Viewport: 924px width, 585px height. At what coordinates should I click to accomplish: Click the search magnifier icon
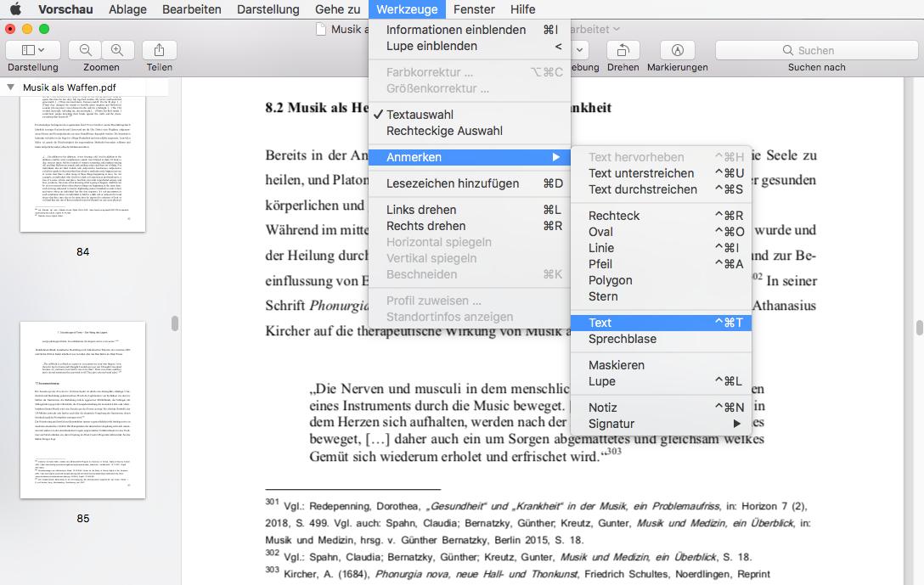coord(787,50)
